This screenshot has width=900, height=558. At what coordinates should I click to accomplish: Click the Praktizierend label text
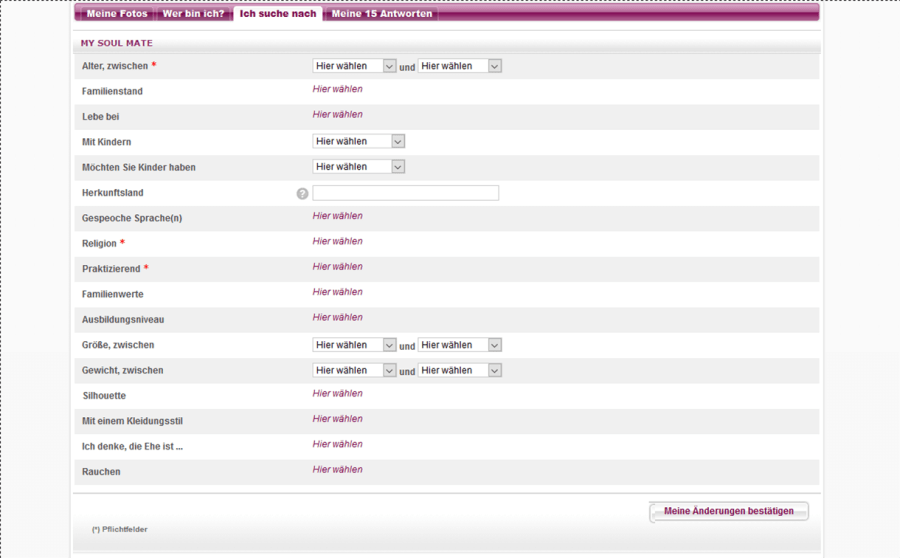coord(111,269)
